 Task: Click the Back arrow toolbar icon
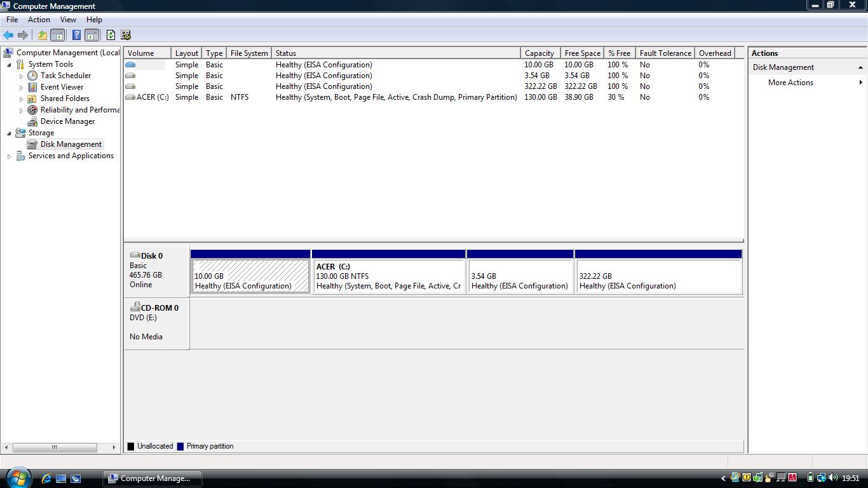8,36
